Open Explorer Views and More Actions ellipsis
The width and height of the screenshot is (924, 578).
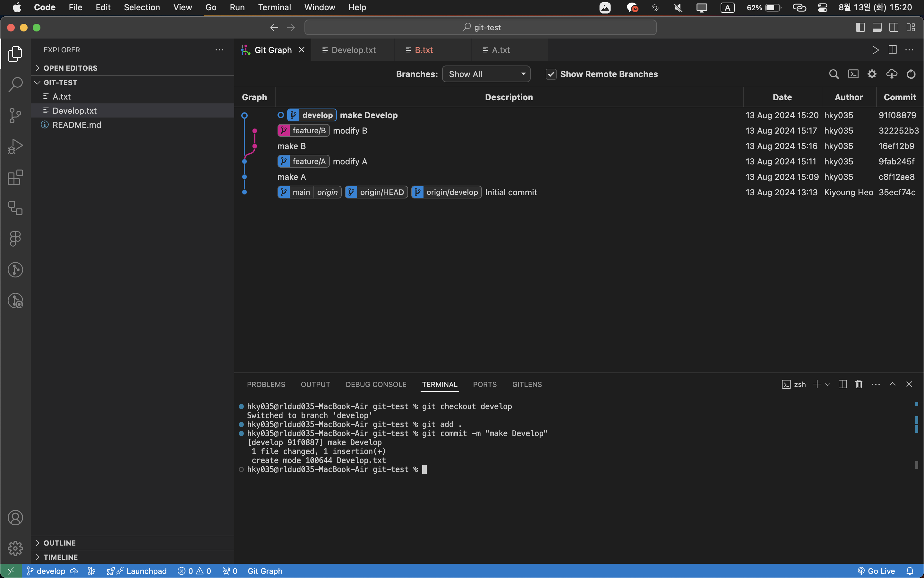click(x=219, y=50)
